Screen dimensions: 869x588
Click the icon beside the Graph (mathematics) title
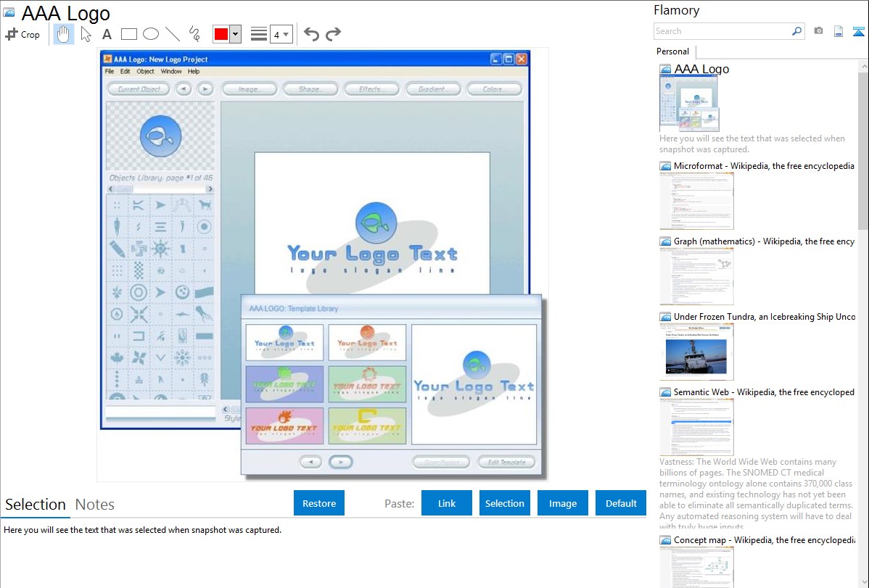click(665, 241)
